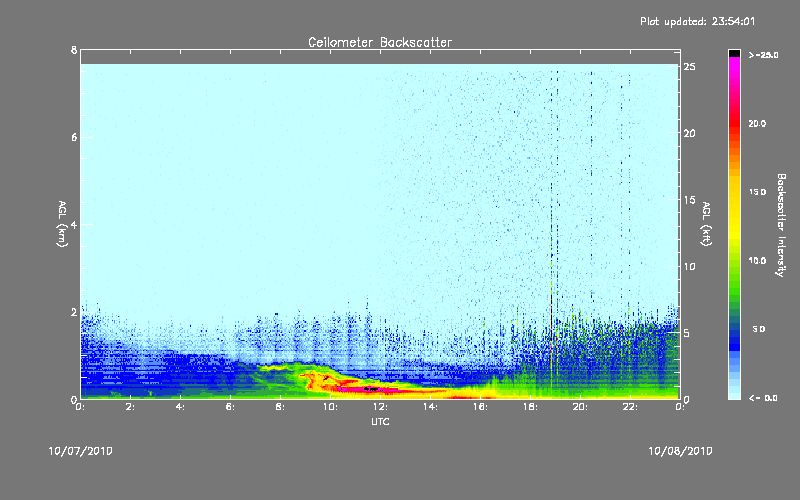Click the 8 km tick on the left axis
The width and height of the screenshot is (800, 500).
point(74,50)
